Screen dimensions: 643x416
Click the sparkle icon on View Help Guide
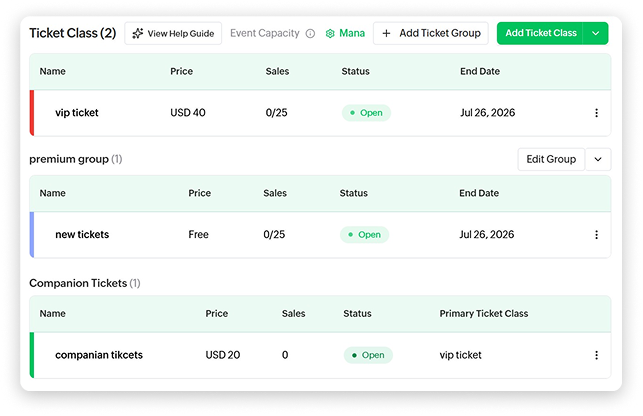(x=138, y=33)
